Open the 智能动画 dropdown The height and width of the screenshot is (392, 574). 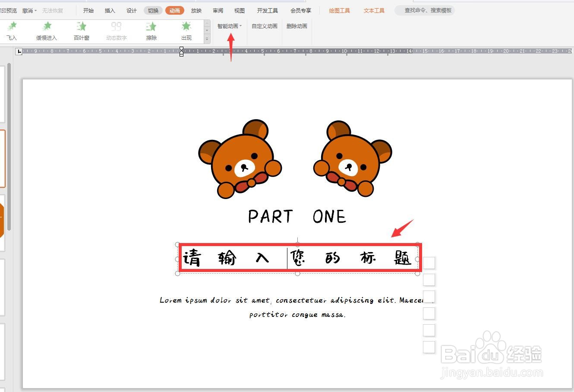(x=230, y=26)
